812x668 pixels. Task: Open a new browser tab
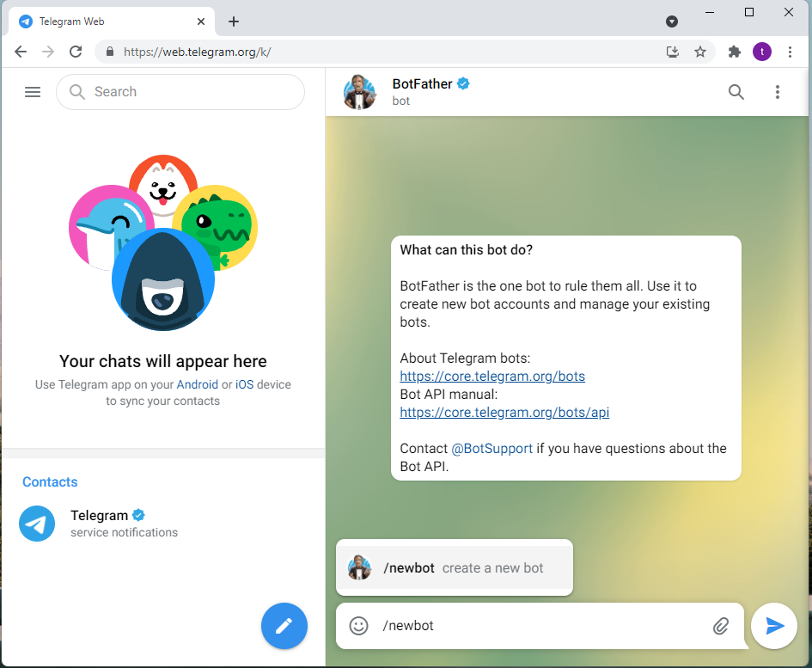click(234, 21)
